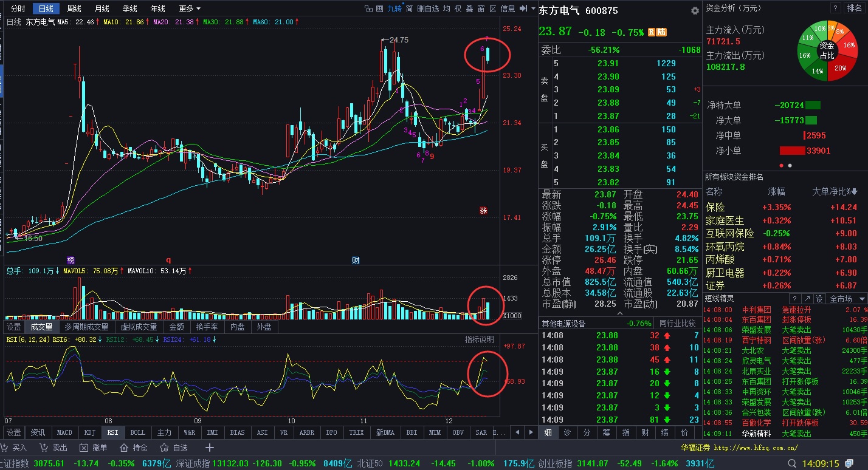Viewport: 868px width, 470px height.
Task: Click the 权 adjustment toggle
Action: point(458,9)
